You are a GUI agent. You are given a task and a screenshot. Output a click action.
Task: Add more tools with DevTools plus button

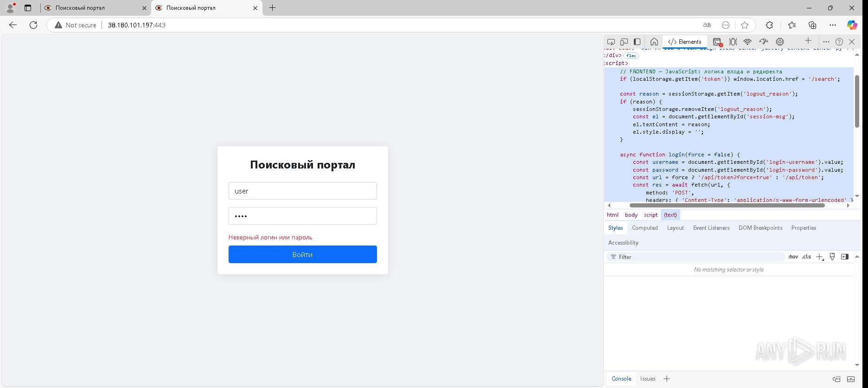click(x=808, y=41)
